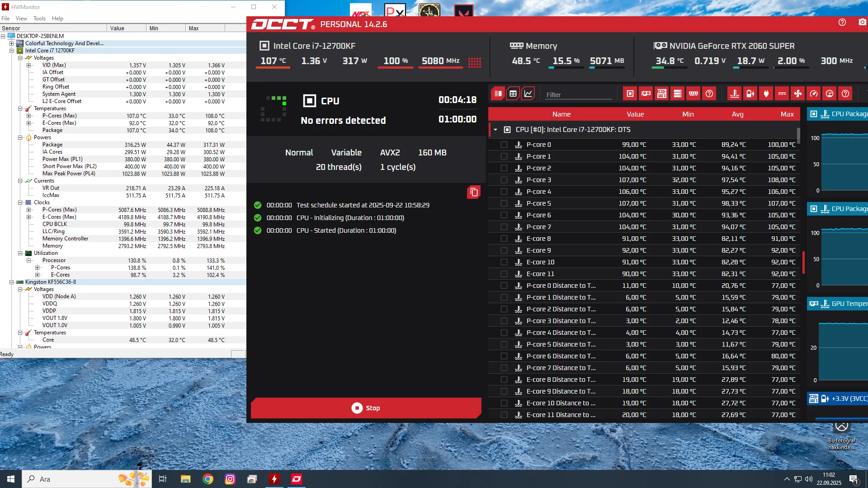Toggle the temperature sensor filter icon
868x488 pixels.
[x=735, y=94]
